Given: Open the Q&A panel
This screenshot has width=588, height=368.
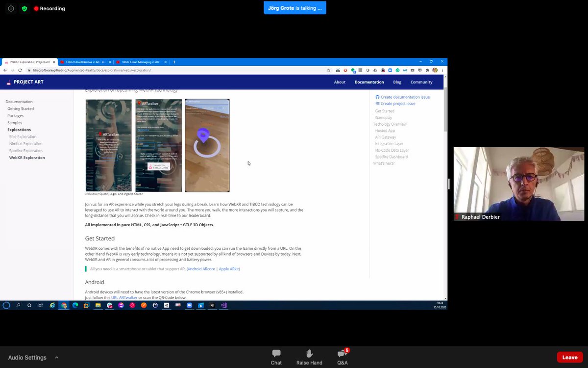Looking at the screenshot, I should pyautogui.click(x=343, y=357).
